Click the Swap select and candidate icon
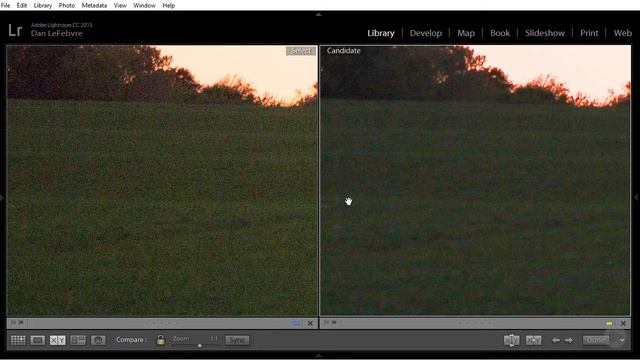 [511, 340]
